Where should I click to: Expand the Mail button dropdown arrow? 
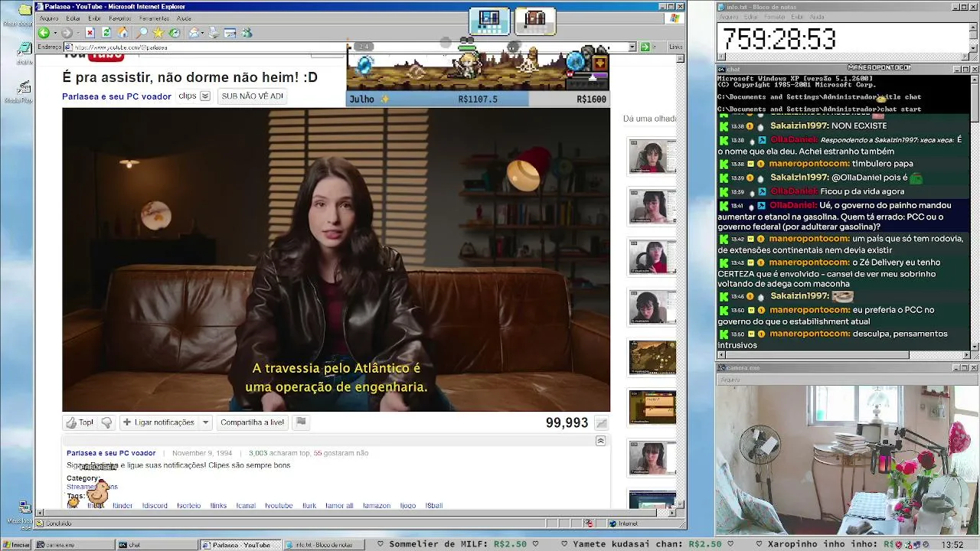pyautogui.click(x=203, y=33)
